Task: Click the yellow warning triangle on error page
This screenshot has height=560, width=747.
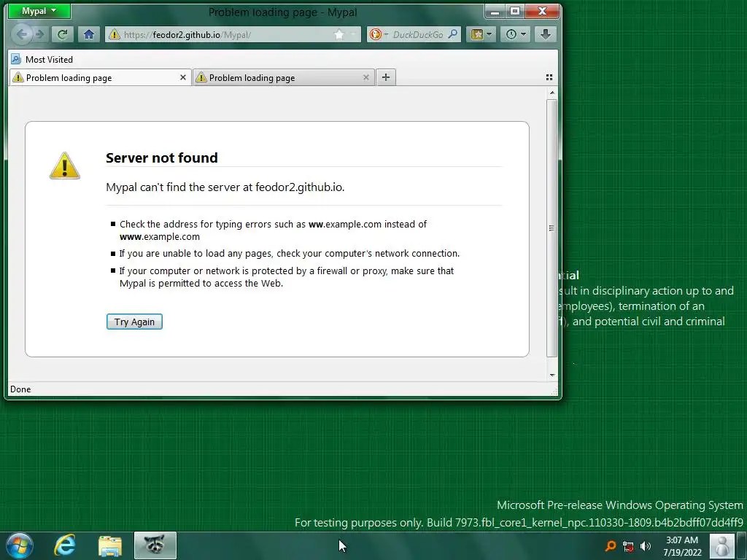Action: 65,166
